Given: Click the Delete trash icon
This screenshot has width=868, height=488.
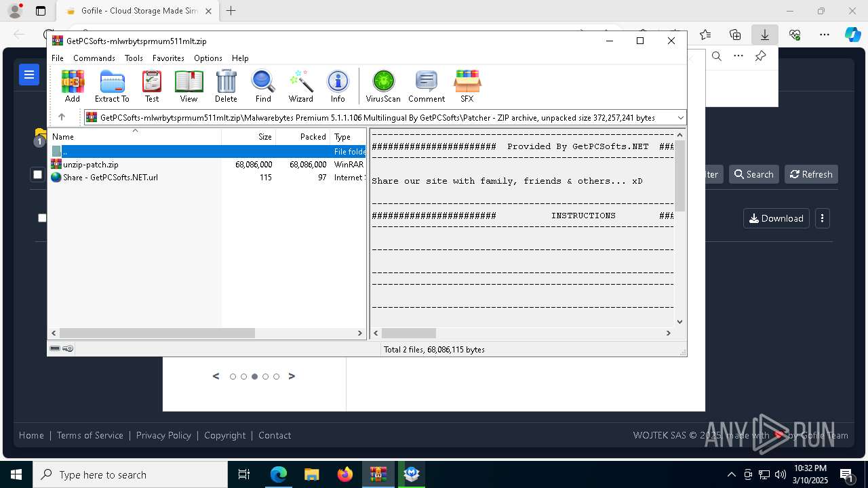Looking at the screenshot, I should click(226, 86).
